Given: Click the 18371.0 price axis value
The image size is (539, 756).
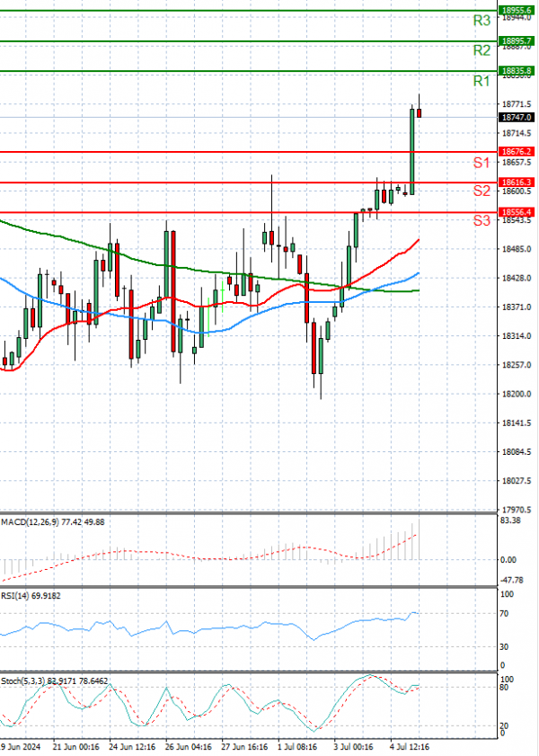Looking at the screenshot, I should click(517, 307).
